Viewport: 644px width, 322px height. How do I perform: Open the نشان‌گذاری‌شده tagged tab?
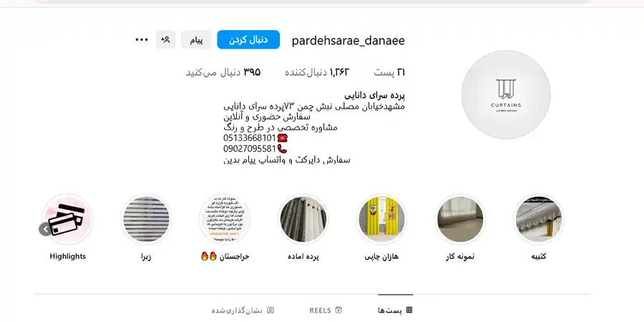point(243,311)
